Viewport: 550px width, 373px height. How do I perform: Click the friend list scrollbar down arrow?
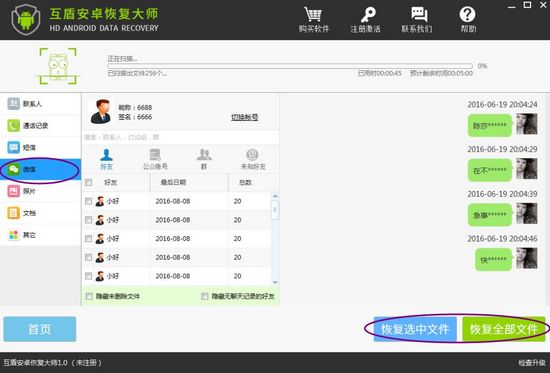point(275,282)
